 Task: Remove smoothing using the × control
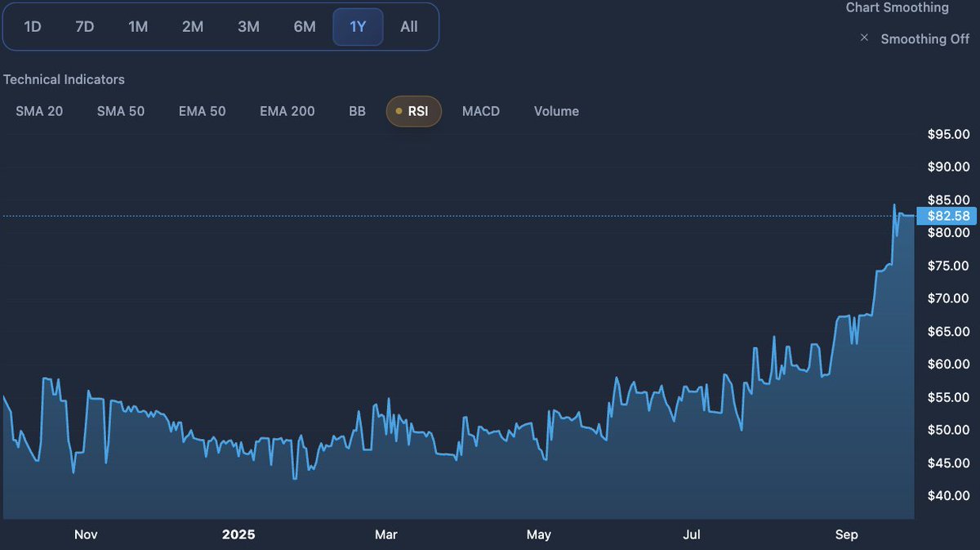tap(864, 38)
